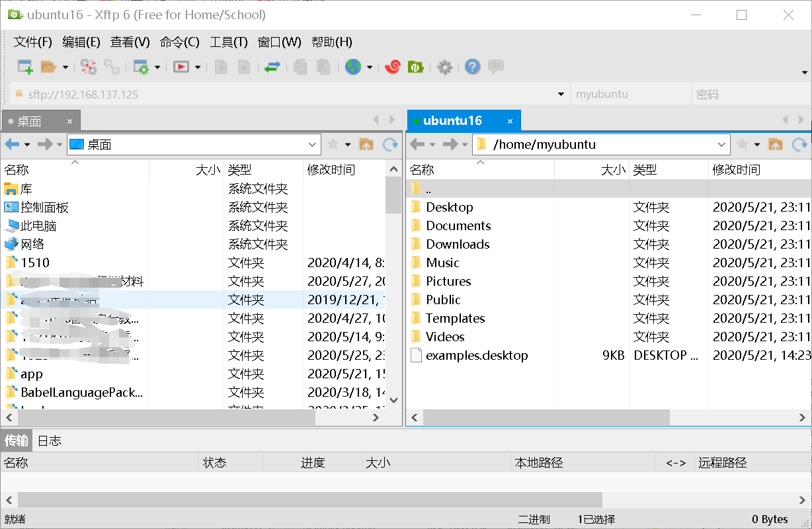Go back in local pane
Screen dimensions: 812x529
click(12, 144)
